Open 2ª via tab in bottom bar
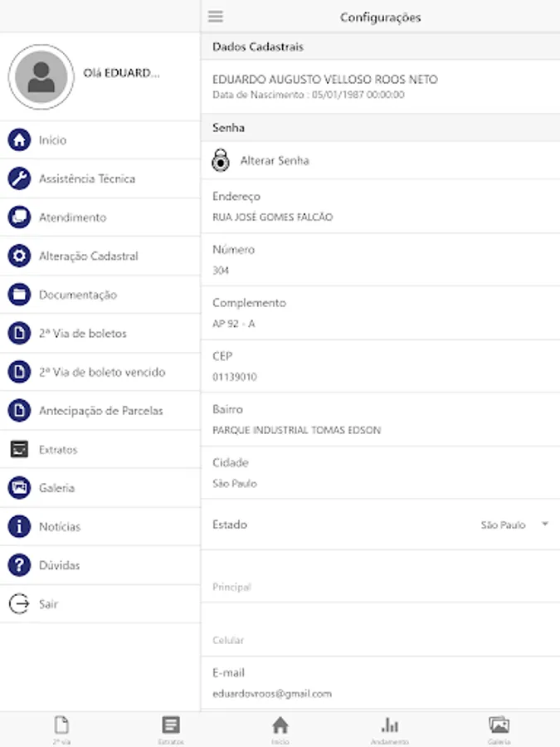 point(62,730)
